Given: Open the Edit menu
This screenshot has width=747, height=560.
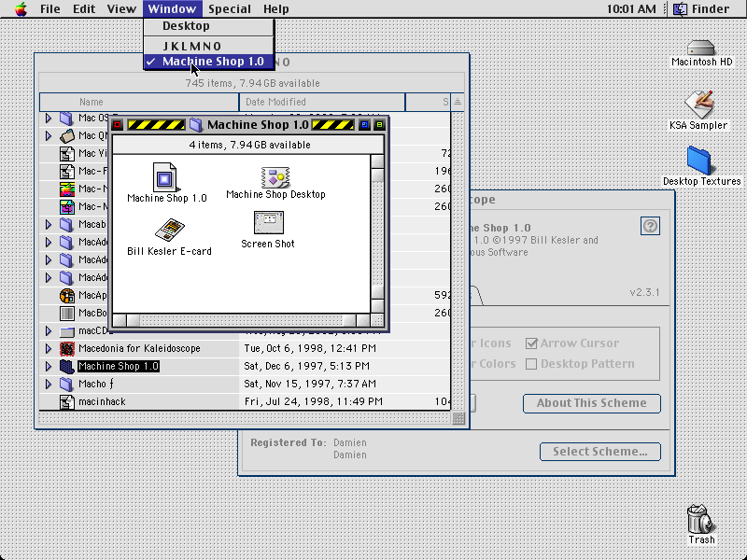Looking at the screenshot, I should (84, 9).
